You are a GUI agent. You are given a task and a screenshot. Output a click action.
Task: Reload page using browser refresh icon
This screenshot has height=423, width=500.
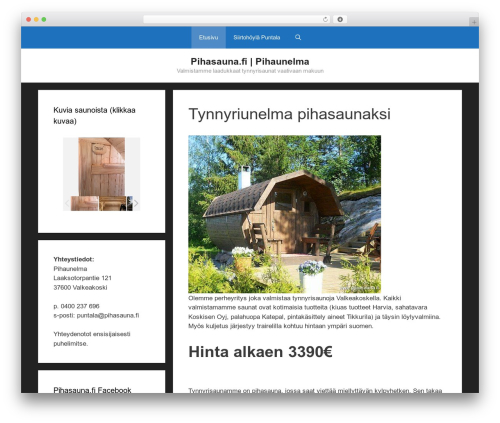point(325,19)
